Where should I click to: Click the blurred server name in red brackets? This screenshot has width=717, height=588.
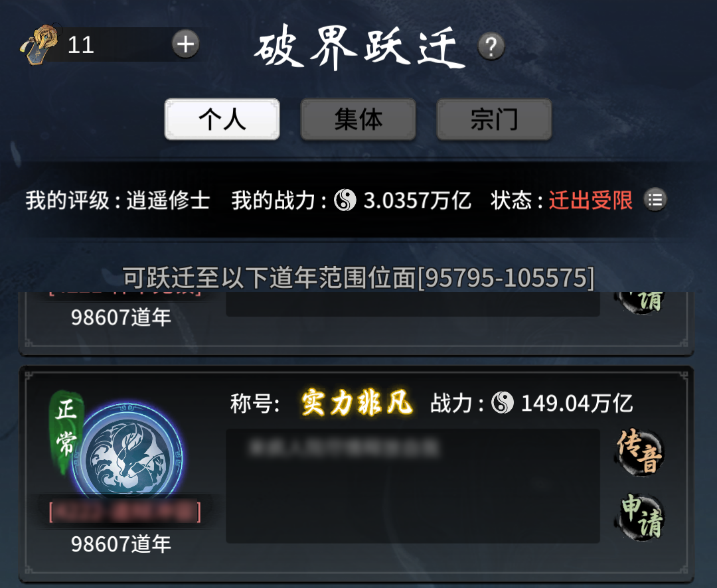click(x=125, y=512)
